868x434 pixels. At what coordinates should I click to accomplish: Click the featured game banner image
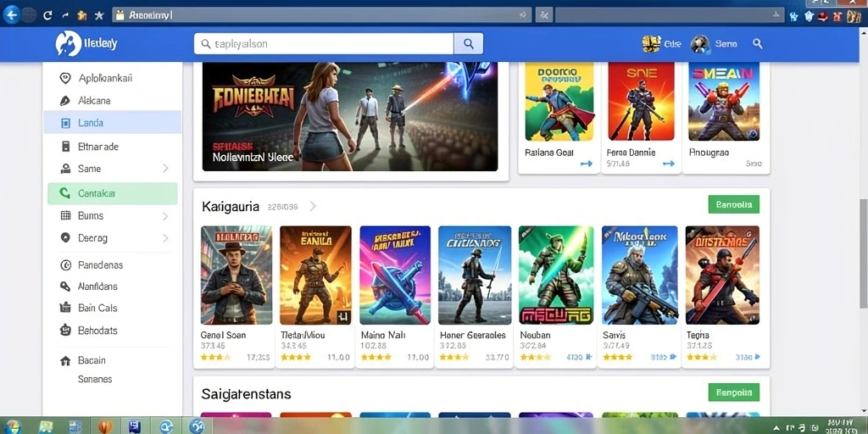[350, 117]
